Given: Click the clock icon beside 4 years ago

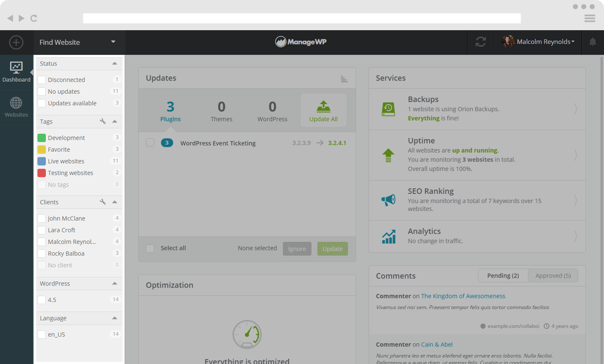Looking at the screenshot, I should coord(547,326).
